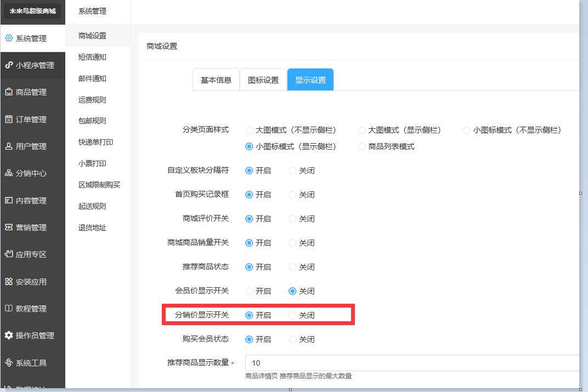
Task: Click the 分销中心 hierarchy icon
Action: point(9,173)
